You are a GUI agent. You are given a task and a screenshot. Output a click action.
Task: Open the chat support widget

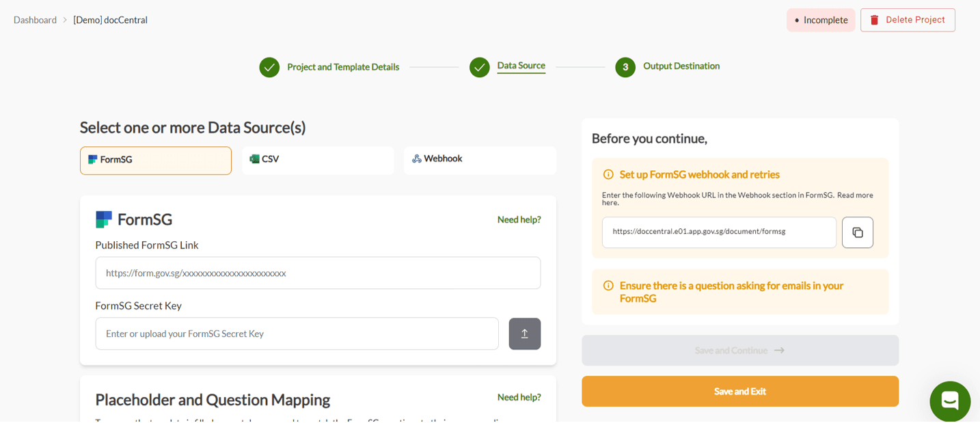pyautogui.click(x=950, y=401)
